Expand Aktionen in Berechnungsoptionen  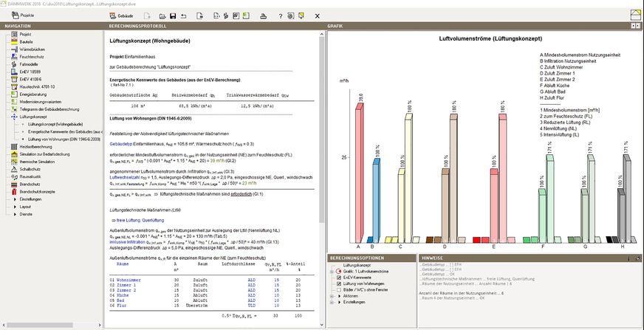[x=332, y=296]
